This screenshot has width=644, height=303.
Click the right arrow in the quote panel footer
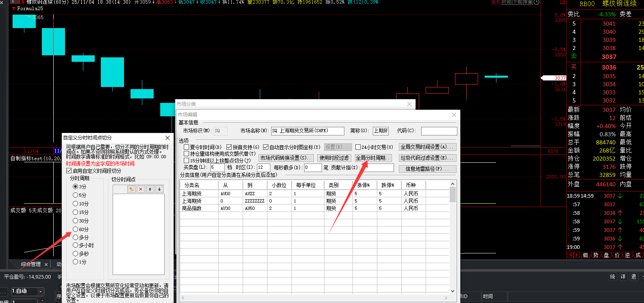point(577,255)
